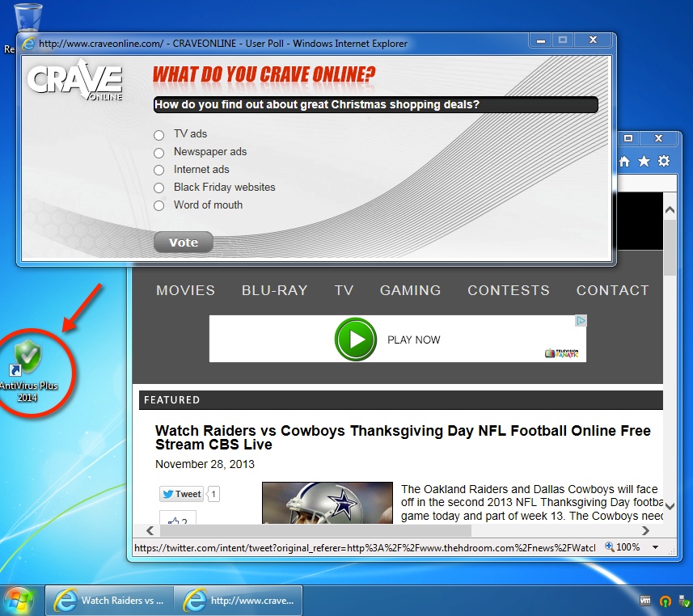The height and width of the screenshot is (616, 693).
Task: Close the Crave Online User Poll window
Action: tap(593, 40)
